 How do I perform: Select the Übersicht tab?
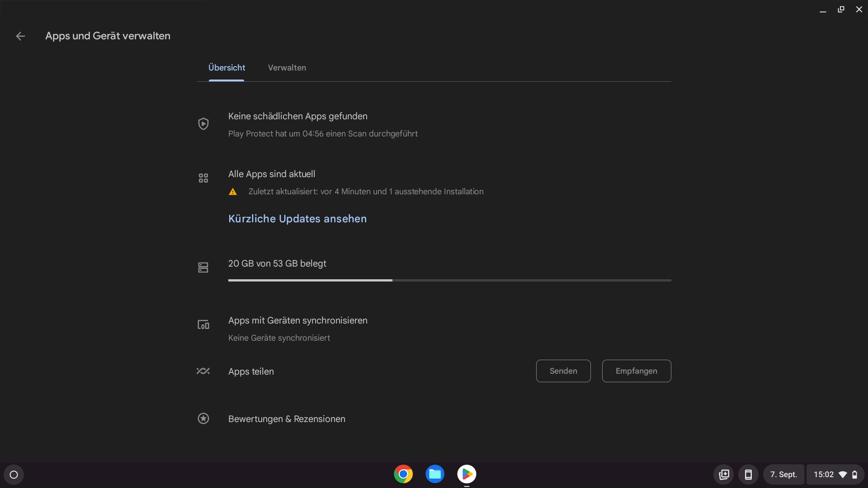pos(226,68)
